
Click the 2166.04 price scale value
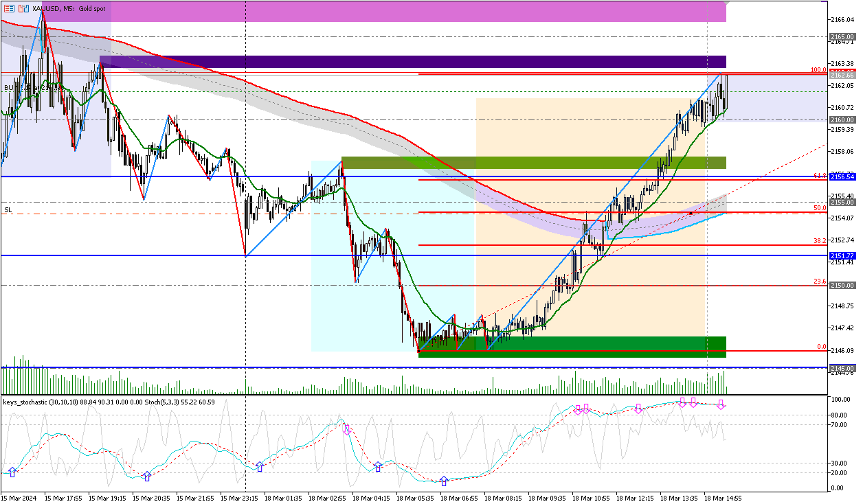841,19
